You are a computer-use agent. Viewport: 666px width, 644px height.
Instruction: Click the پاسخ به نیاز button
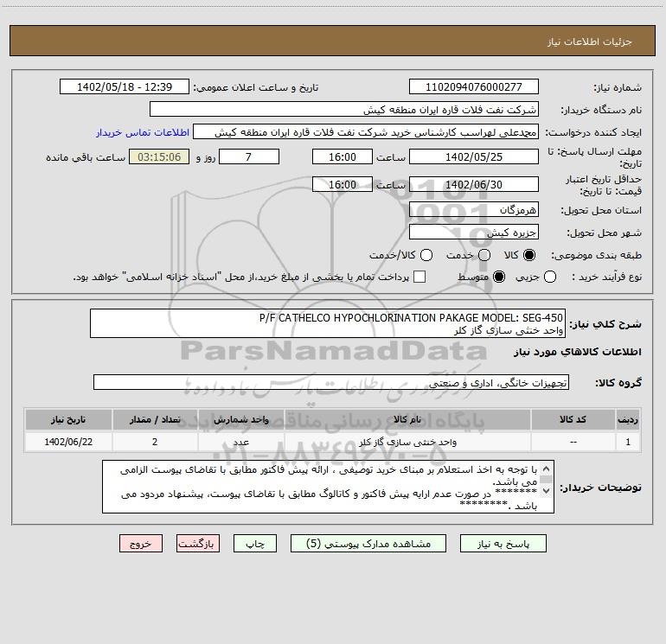(503, 544)
